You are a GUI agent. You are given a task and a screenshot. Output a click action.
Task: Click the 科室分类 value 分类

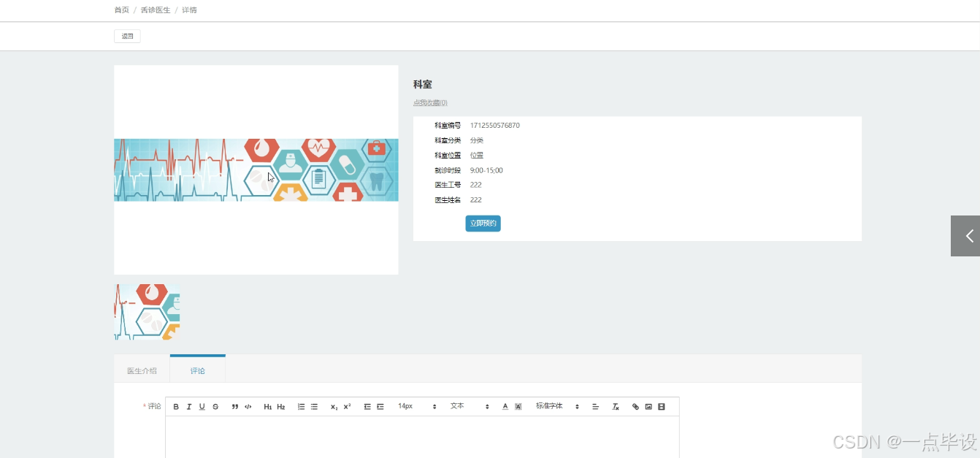coord(477,140)
